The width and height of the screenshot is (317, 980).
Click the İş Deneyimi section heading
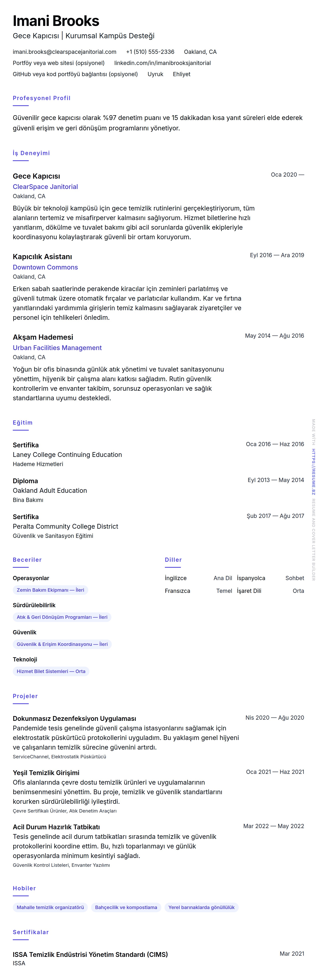point(31,153)
